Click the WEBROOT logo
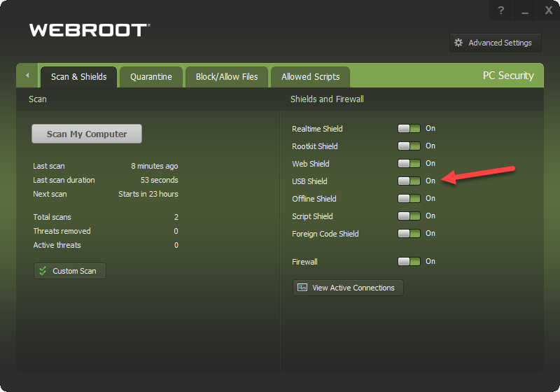The height and width of the screenshot is (392, 560). click(x=90, y=30)
